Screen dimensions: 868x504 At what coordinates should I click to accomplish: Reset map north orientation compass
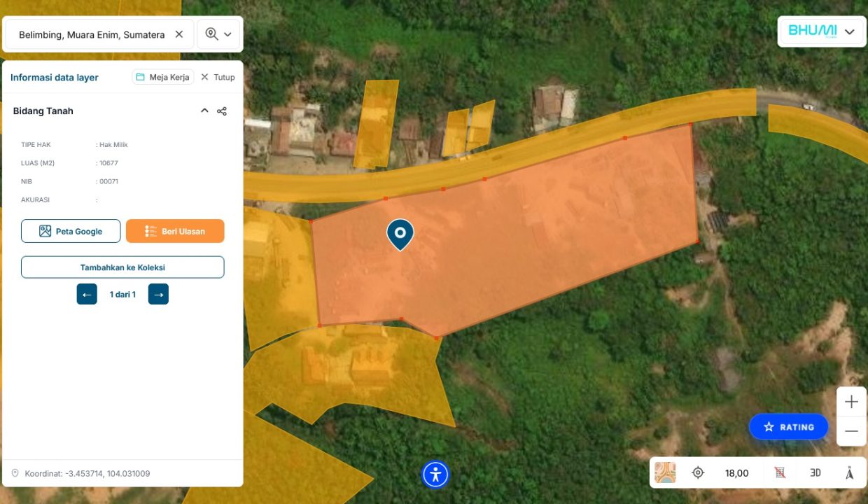(x=849, y=472)
